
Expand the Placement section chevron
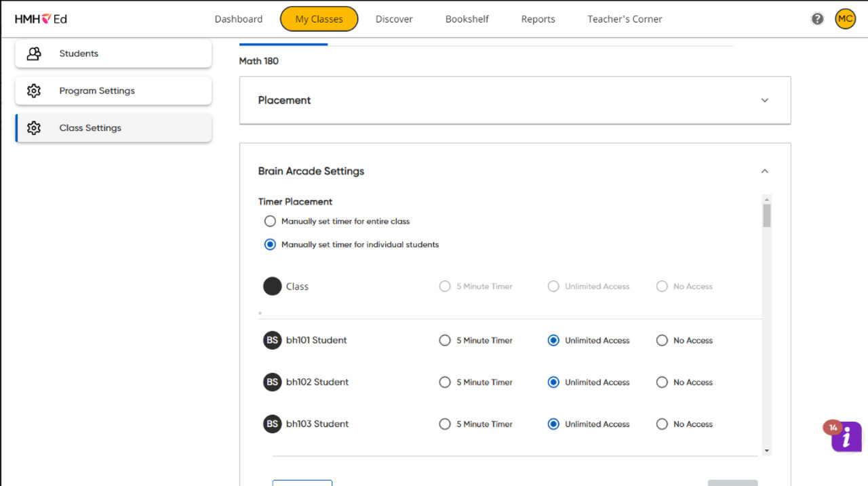[765, 100]
